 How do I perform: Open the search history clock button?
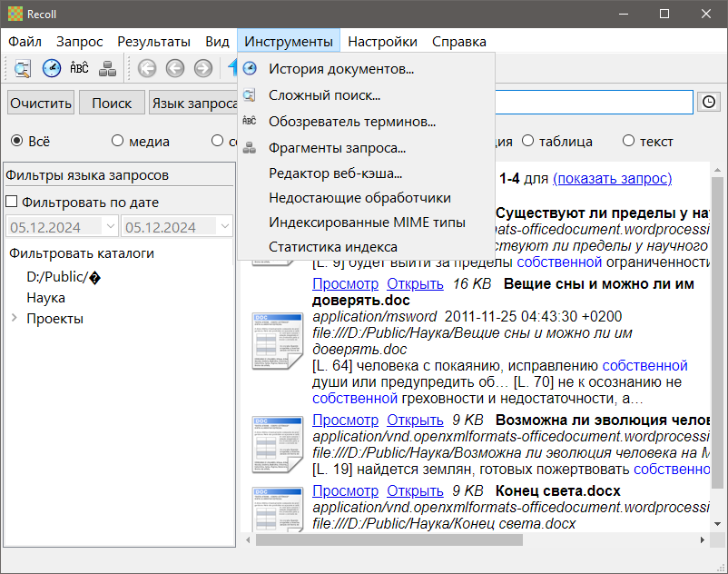point(709,102)
